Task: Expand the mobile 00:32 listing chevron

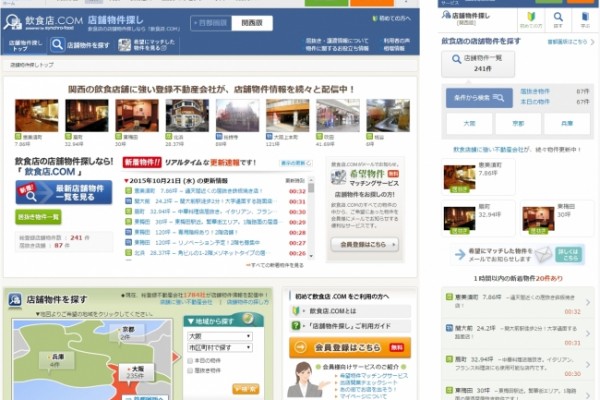Action: [588, 302]
